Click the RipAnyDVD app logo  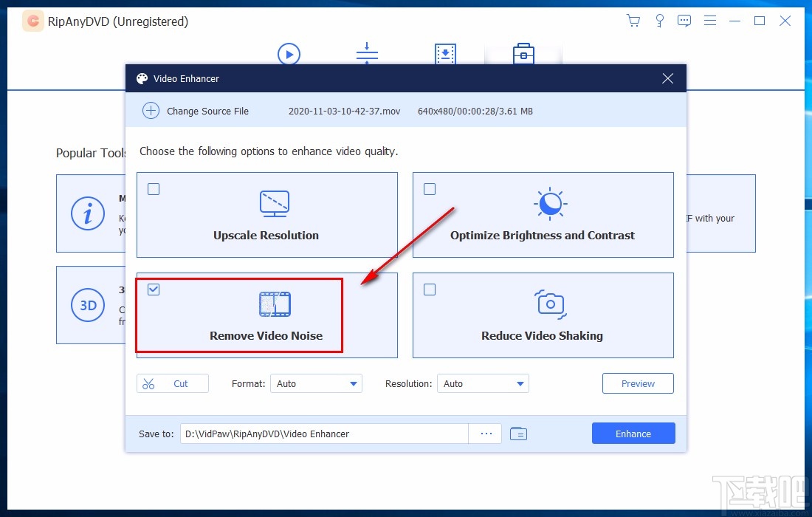[32, 21]
